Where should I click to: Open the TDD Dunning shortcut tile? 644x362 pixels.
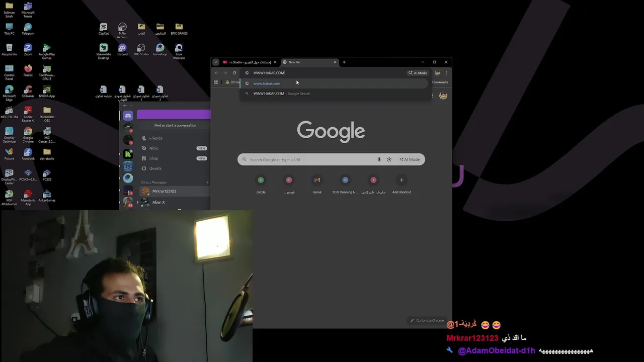click(x=345, y=185)
